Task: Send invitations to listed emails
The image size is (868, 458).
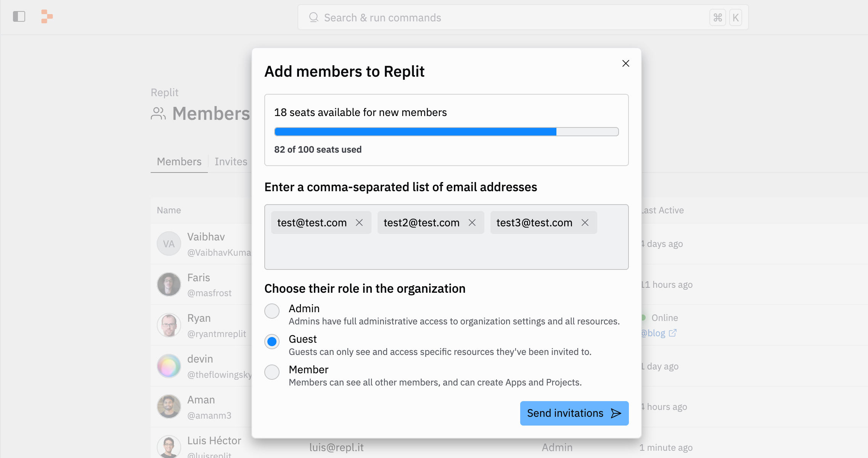Action: tap(574, 413)
